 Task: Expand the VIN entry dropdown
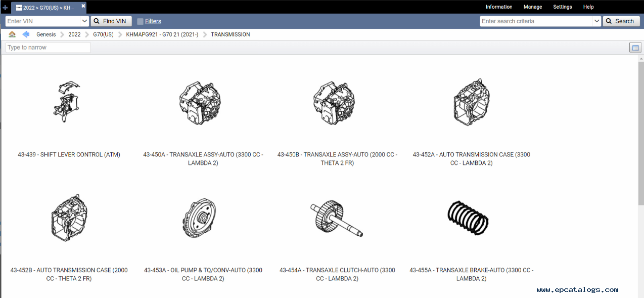pos(84,21)
